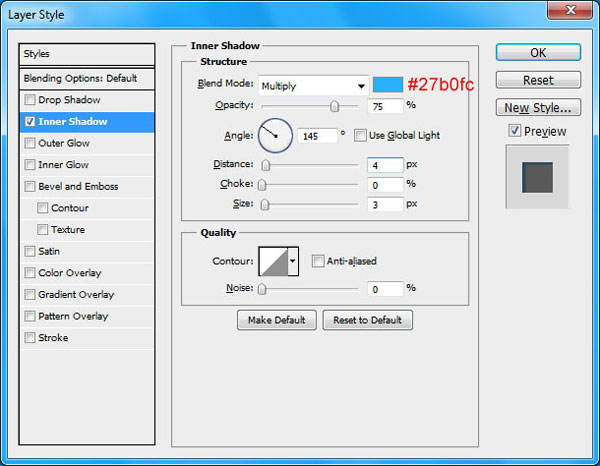The width and height of the screenshot is (600, 466).
Task: Select the Stroke row label
Action: point(53,338)
